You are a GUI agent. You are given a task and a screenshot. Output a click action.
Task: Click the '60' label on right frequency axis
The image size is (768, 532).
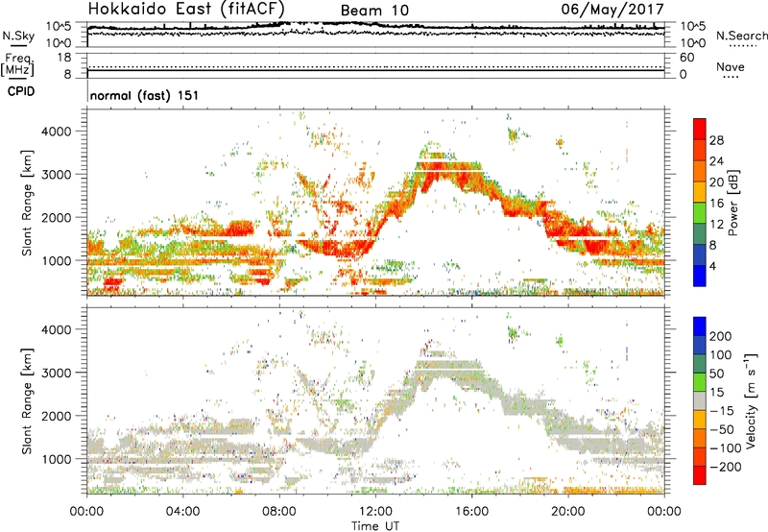(687, 58)
